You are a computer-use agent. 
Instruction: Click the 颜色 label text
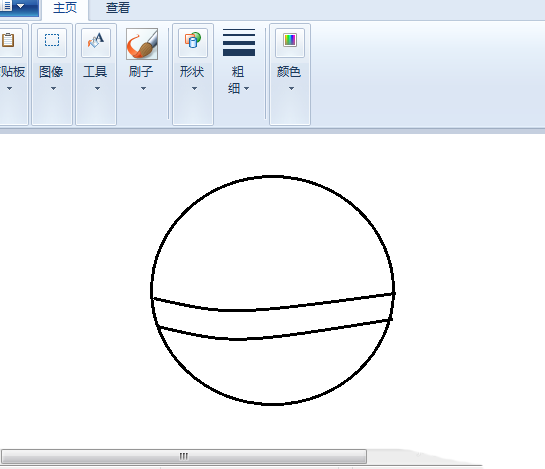[x=288, y=72]
